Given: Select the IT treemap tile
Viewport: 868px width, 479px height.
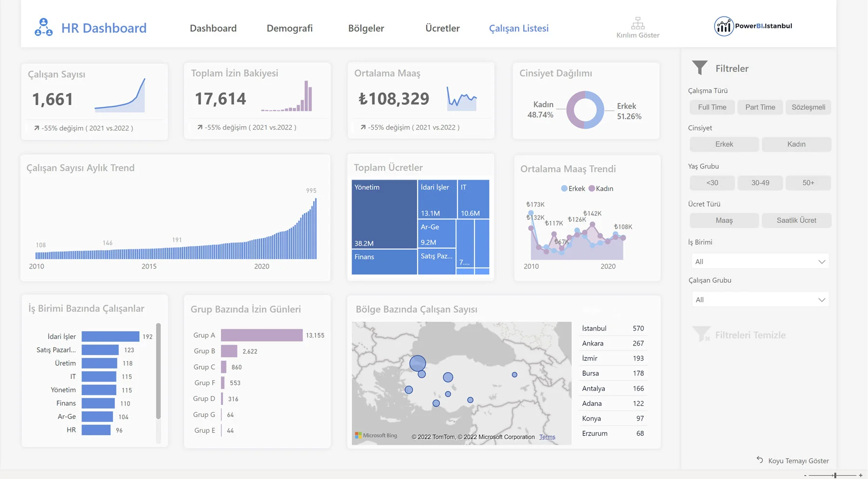Looking at the screenshot, I should tap(473, 200).
